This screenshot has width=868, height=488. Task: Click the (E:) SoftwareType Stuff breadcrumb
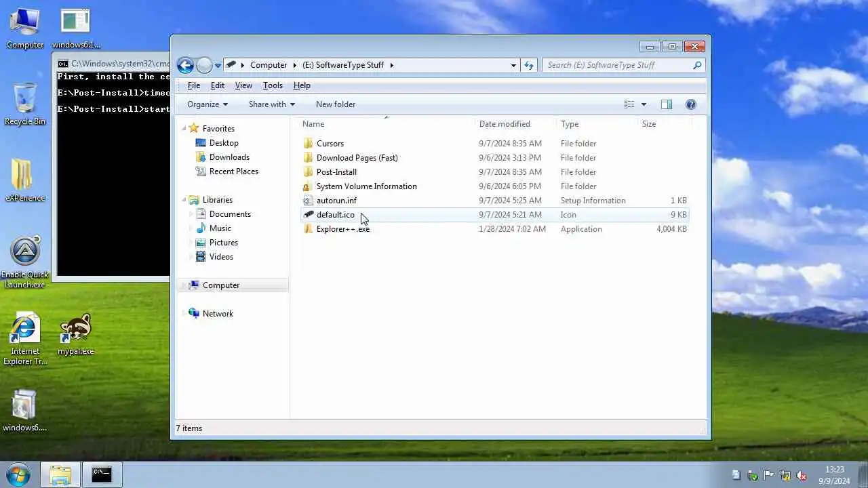pyautogui.click(x=343, y=65)
